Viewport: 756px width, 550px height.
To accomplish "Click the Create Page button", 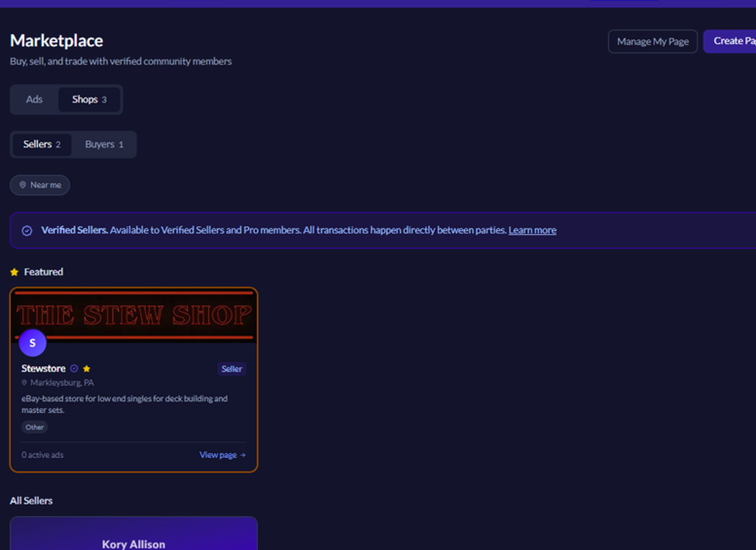I will pyautogui.click(x=730, y=41).
